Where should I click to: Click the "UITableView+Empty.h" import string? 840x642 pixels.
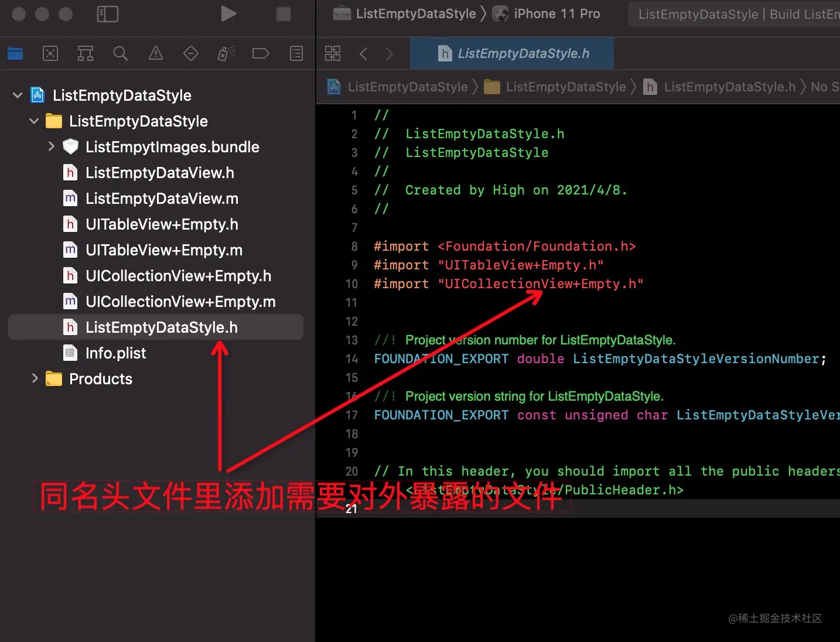(521, 265)
